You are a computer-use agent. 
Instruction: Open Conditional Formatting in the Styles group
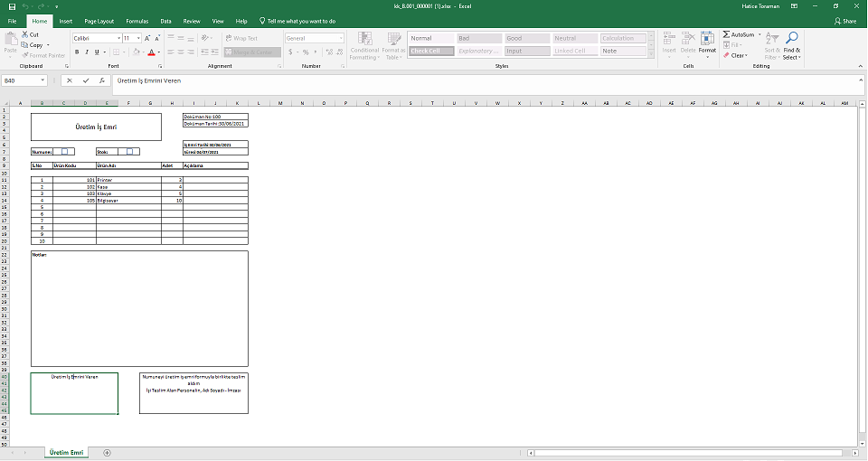[x=364, y=45]
